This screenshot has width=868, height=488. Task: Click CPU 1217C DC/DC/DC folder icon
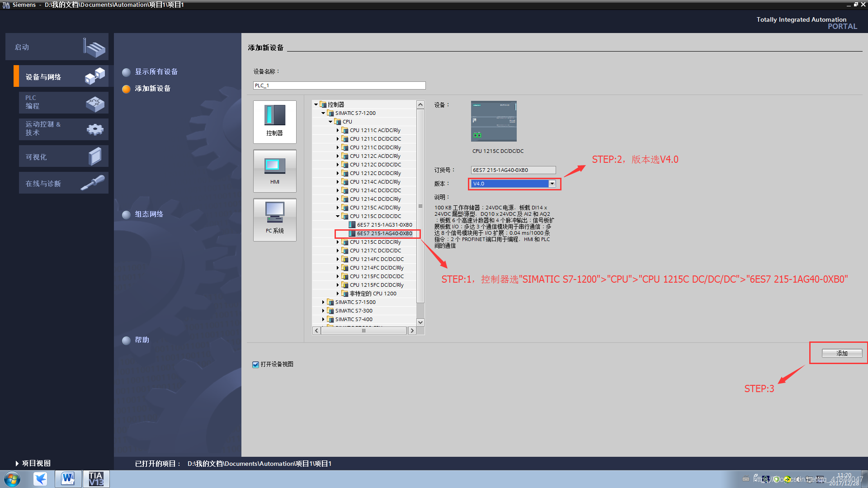point(344,251)
